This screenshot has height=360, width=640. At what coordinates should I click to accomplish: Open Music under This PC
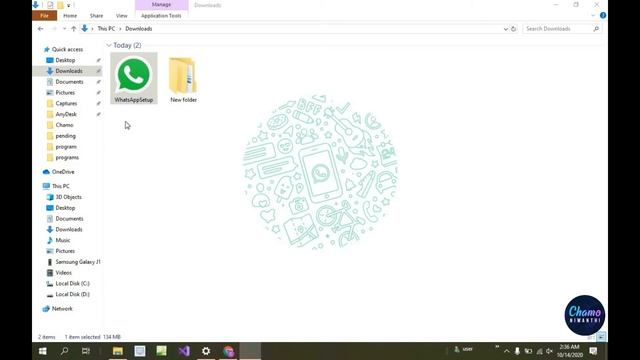(62, 240)
